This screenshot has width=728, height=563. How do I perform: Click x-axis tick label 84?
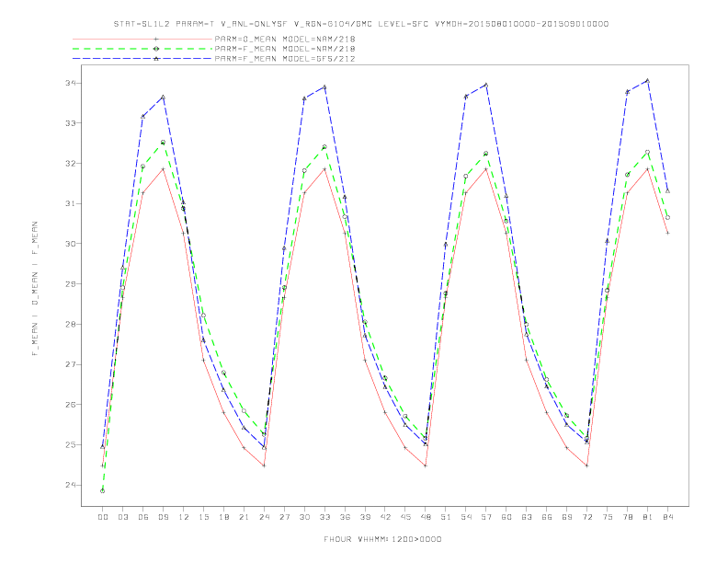[x=668, y=517]
